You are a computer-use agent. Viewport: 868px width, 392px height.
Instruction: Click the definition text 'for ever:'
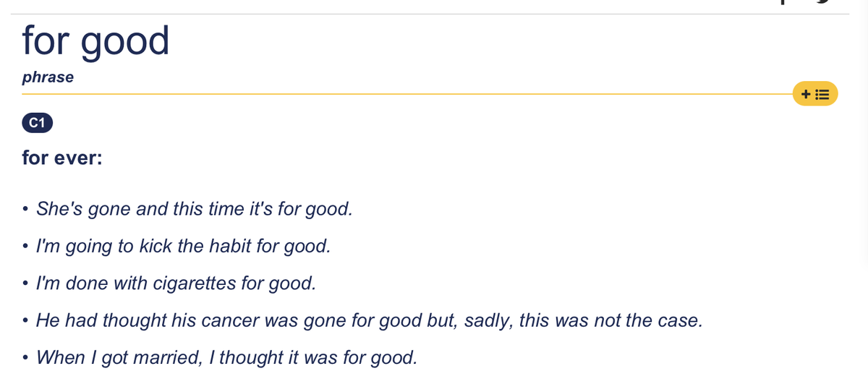[x=62, y=157]
